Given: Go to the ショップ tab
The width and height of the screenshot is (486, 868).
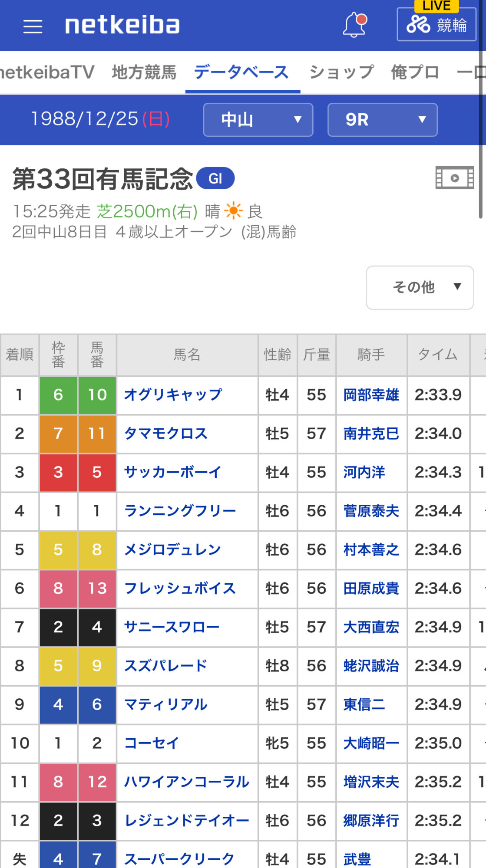Looking at the screenshot, I should click(341, 72).
